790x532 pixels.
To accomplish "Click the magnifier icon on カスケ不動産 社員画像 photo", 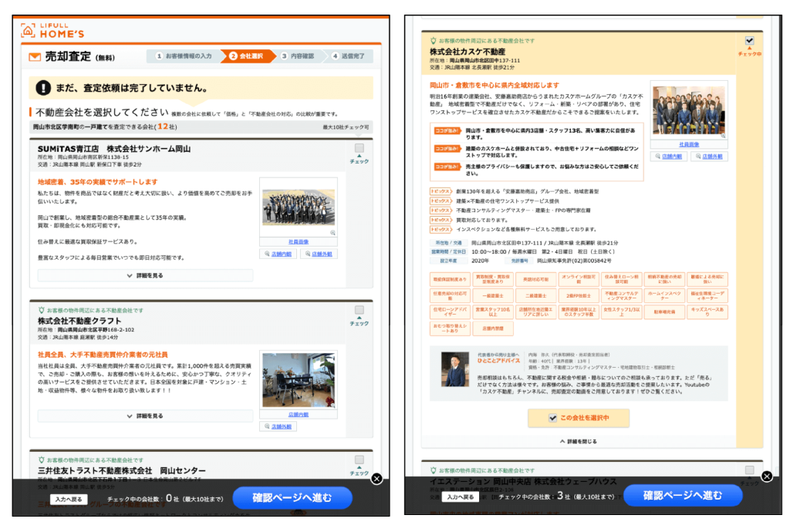I will click(722, 135).
